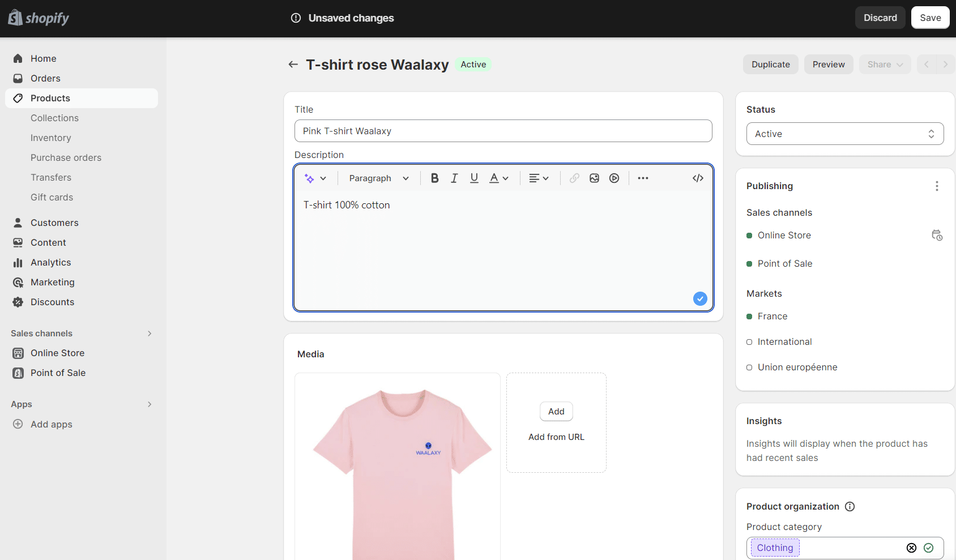Open more formatting options ellipsis
The height and width of the screenshot is (560, 956).
[643, 178]
